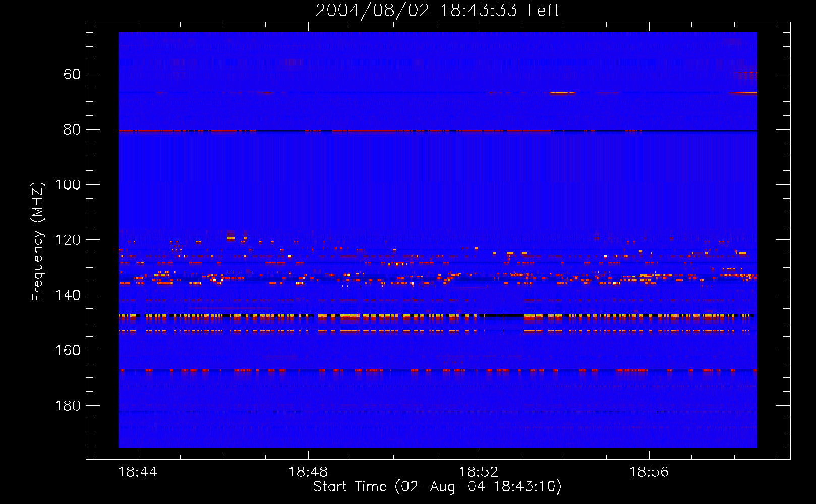This screenshot has width=816, height=504.
Task: Click the 60 MHz frequency tick label
Action: point(72,74)
